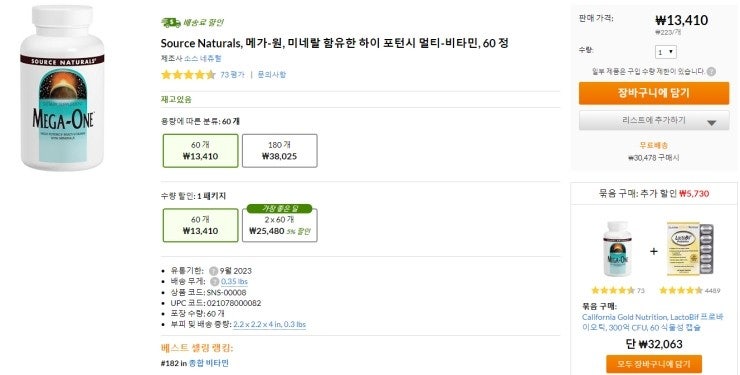740x375 pixels.
Task: Open the 소스 네츄럴 manufacturer link
Action: tap(202, 58)
